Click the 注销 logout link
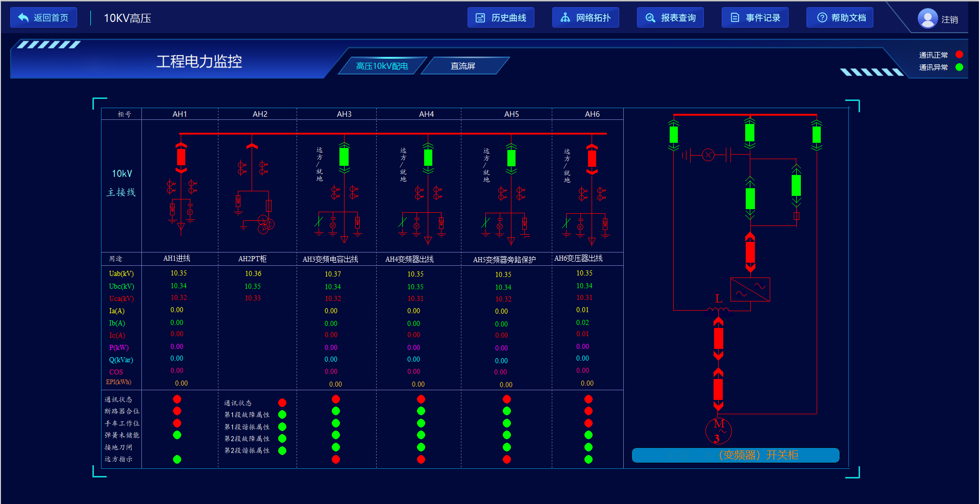Image resolution: width=980 pixels, height=504 pixels. pos(949,20)
